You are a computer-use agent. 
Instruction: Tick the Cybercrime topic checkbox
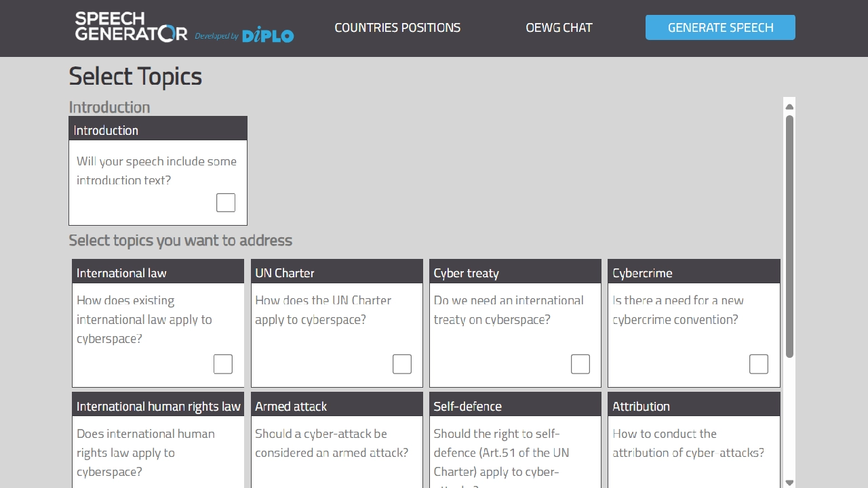point(759,364)
